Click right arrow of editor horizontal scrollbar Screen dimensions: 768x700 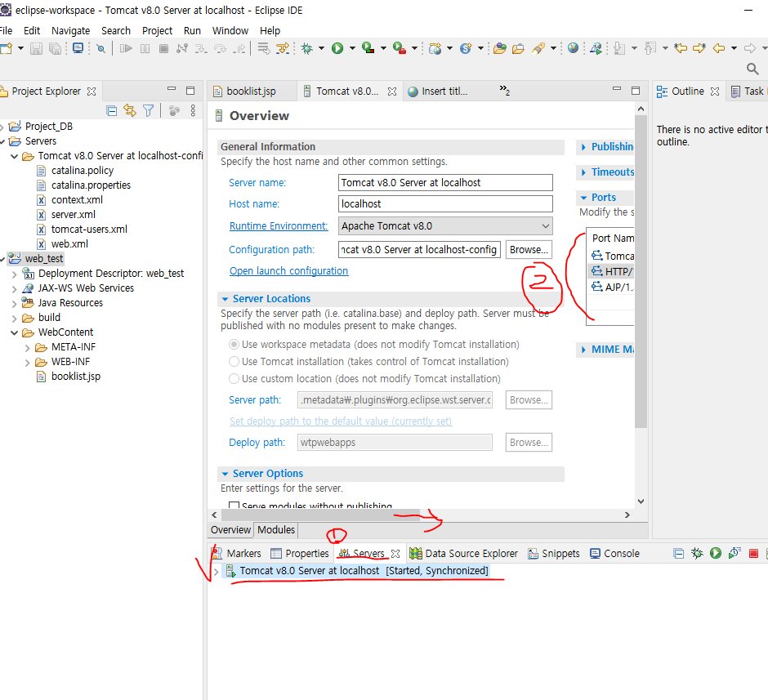[x=627, y=515]
